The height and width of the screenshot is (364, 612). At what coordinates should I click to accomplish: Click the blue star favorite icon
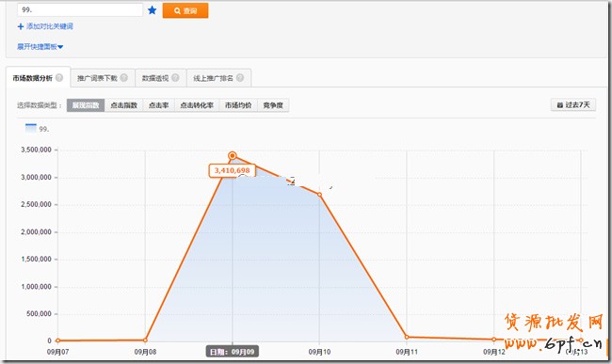pyautogui.click(x=153, y=10)
